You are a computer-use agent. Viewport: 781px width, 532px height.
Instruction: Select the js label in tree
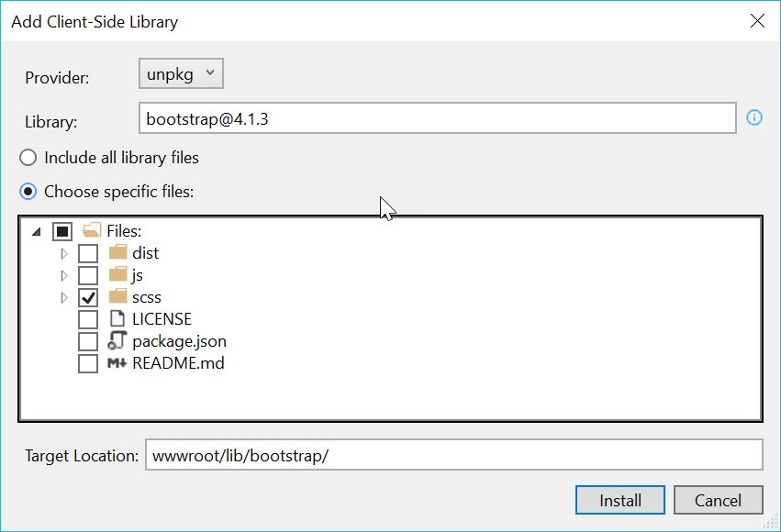[138, 275]
